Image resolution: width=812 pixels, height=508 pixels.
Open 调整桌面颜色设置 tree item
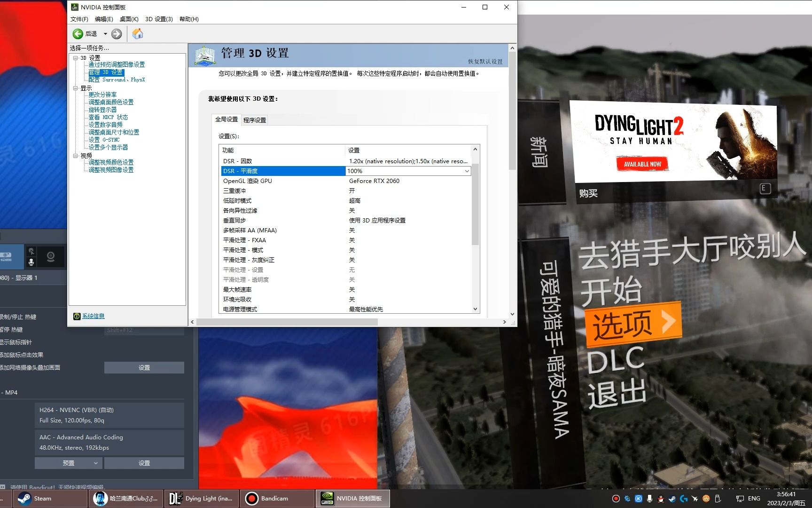(111, 102)
